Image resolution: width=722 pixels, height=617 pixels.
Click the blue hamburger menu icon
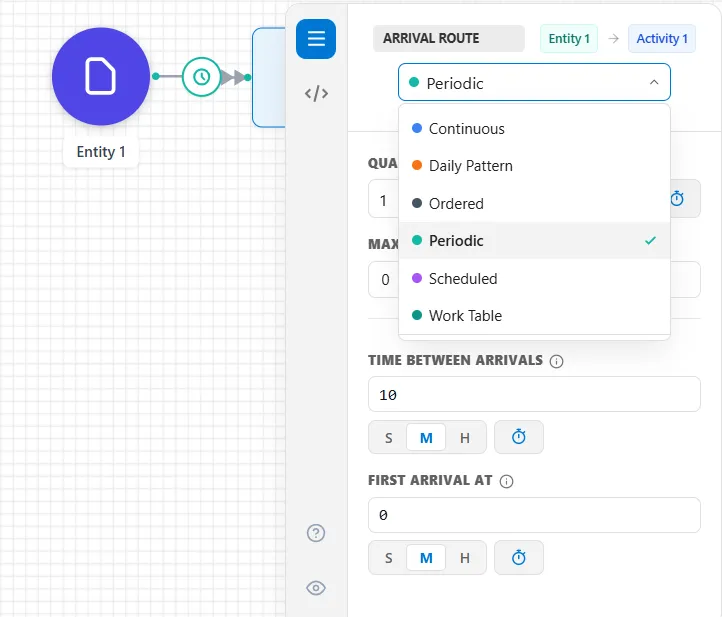(316, 39)
